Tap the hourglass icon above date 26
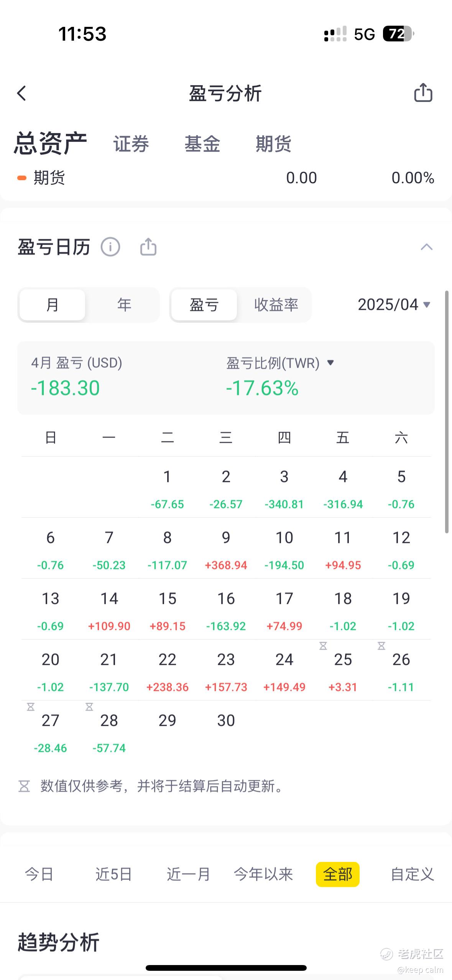The height and width of the screenshot is (980, 452). [x=381, y=646]
